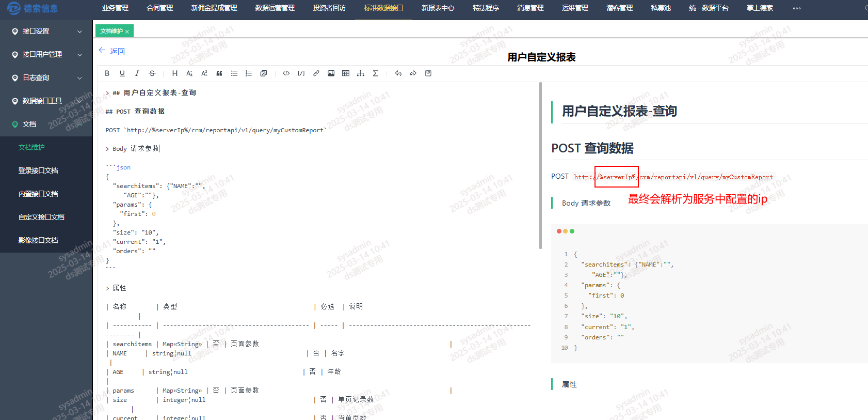The height and width of the screenshot is (420, 868).
Task: Open the 数据运营管理 top menu
Action: click(275, 8)
